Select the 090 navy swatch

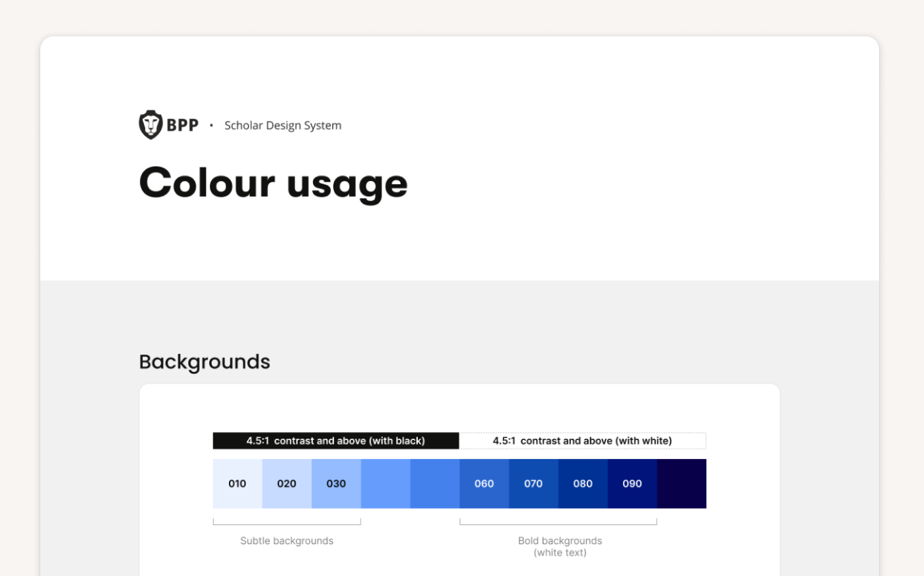coord(632,484)
